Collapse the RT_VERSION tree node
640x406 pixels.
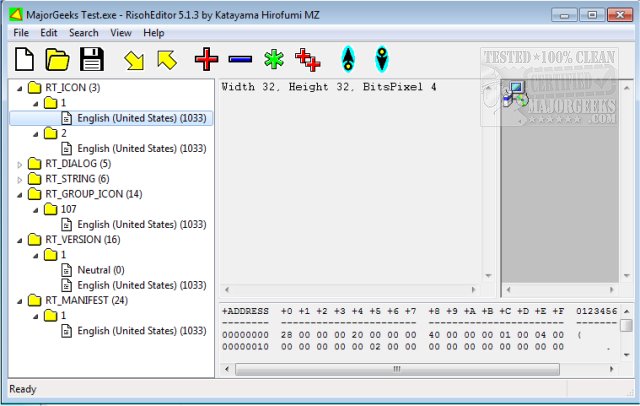click(x=20, y=240)
